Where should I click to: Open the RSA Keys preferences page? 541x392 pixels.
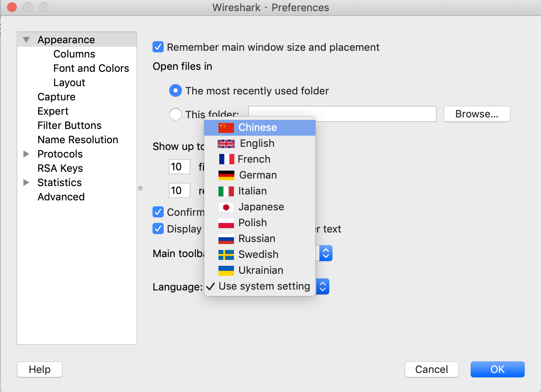tap(60, 168)
